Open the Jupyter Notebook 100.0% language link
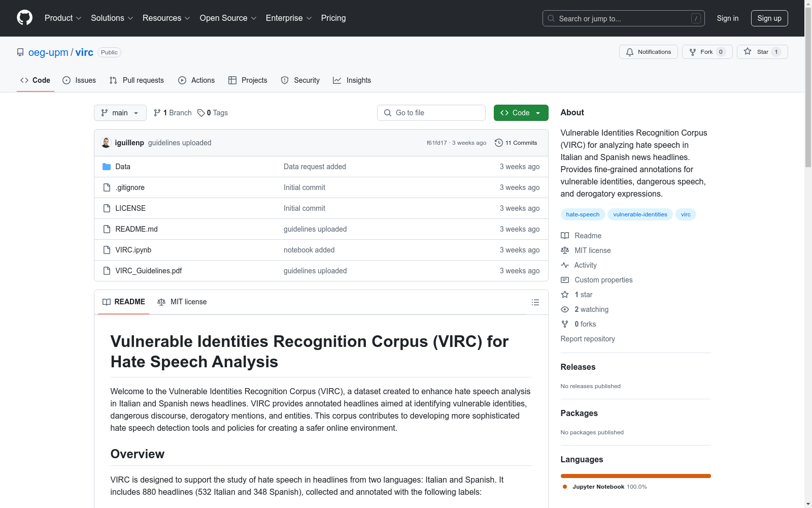 (605, 487)
